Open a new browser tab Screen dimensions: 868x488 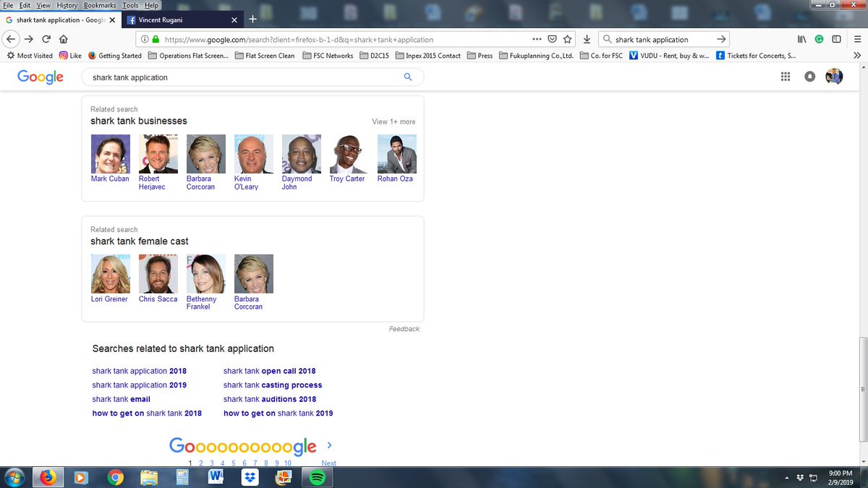click(252, 20)
